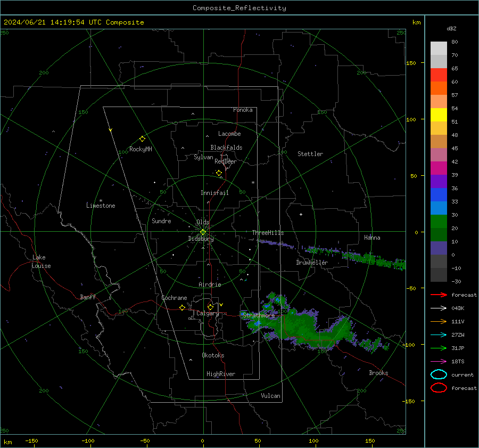This screenshot has height=448, width=479.
Task: Click the blue radar echo near Strathmore
Action: coord(257,323)
